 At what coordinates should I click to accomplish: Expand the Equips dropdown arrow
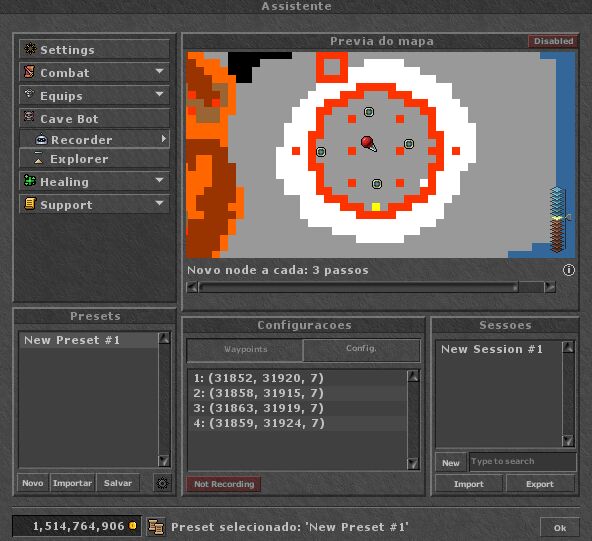[x=160, y=94]
